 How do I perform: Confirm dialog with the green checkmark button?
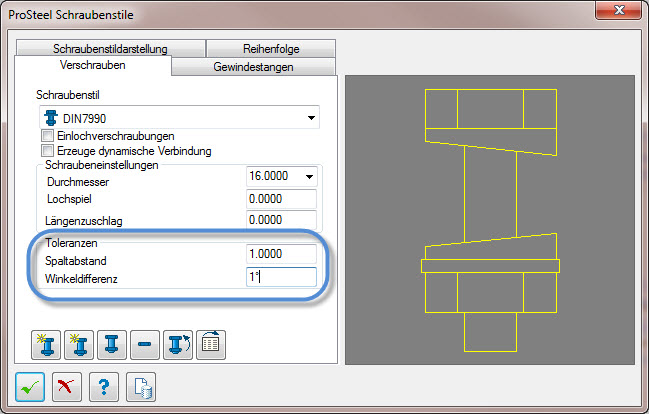tap(30, 387)
